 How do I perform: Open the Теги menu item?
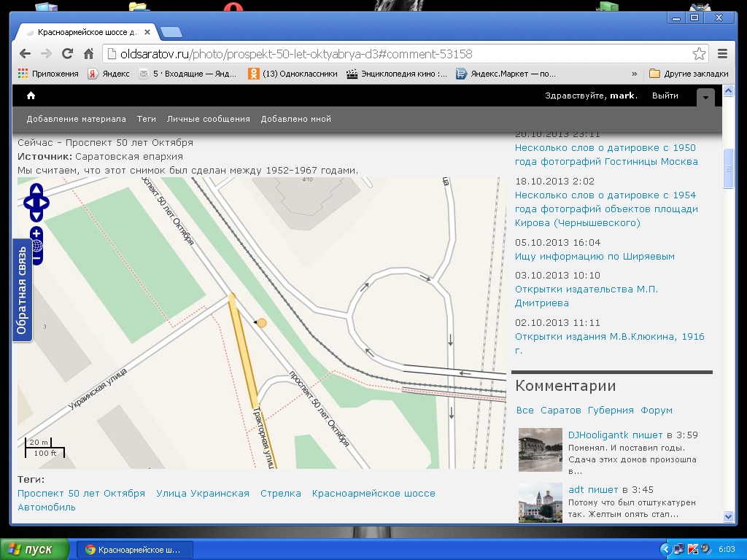tap(146, 119)
